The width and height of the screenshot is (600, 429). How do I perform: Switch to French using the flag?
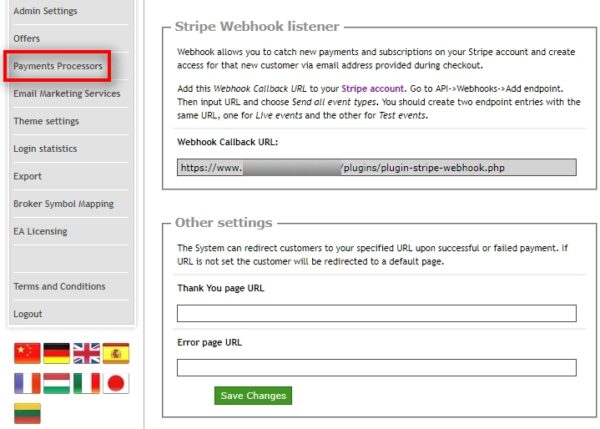pyautogui.click(x=27, y=383)
